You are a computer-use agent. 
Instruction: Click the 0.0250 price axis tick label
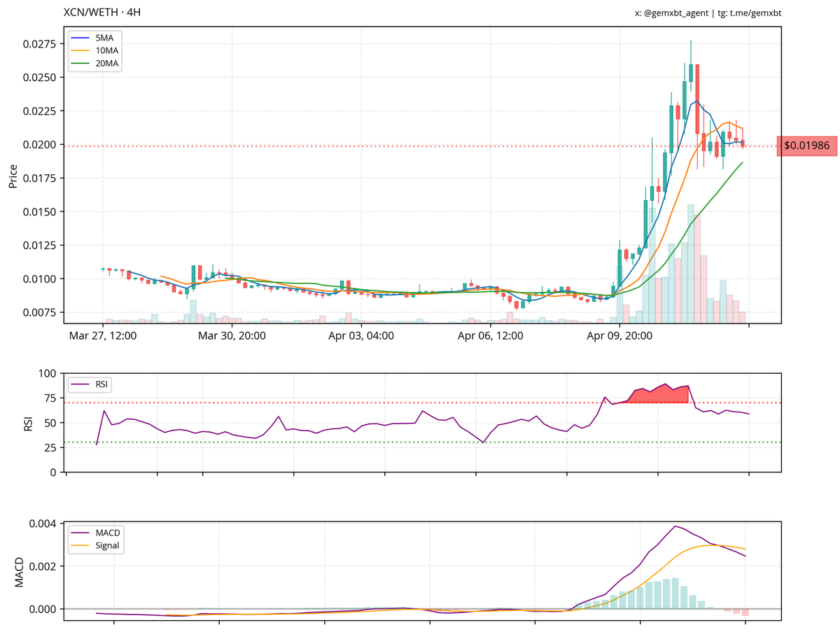click(x=41, y=78)
